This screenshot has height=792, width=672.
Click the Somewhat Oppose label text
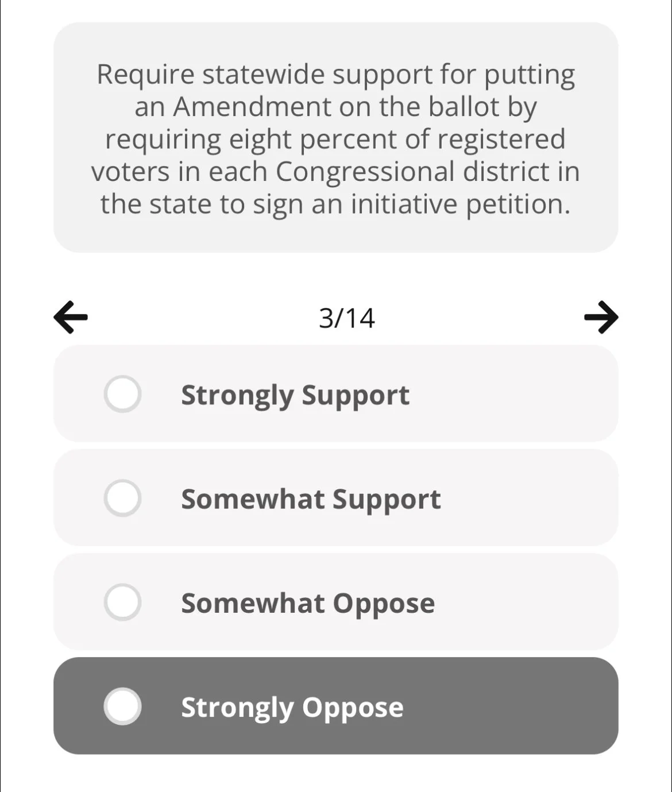(308, 604)
